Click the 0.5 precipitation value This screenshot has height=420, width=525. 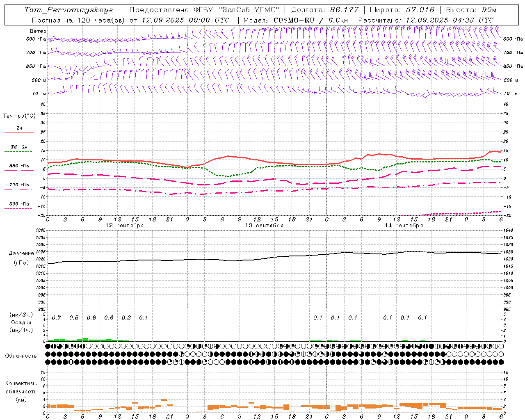[x=74, y=318]
